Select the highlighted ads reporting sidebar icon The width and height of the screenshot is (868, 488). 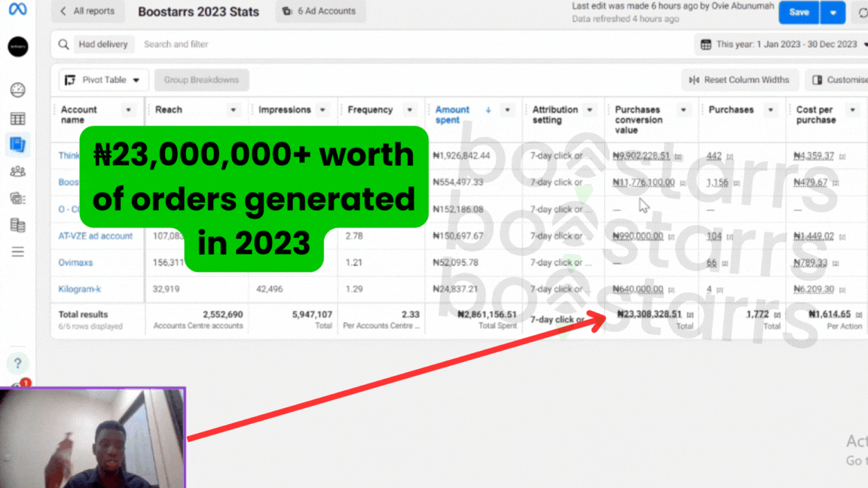(x=18, y=145)
